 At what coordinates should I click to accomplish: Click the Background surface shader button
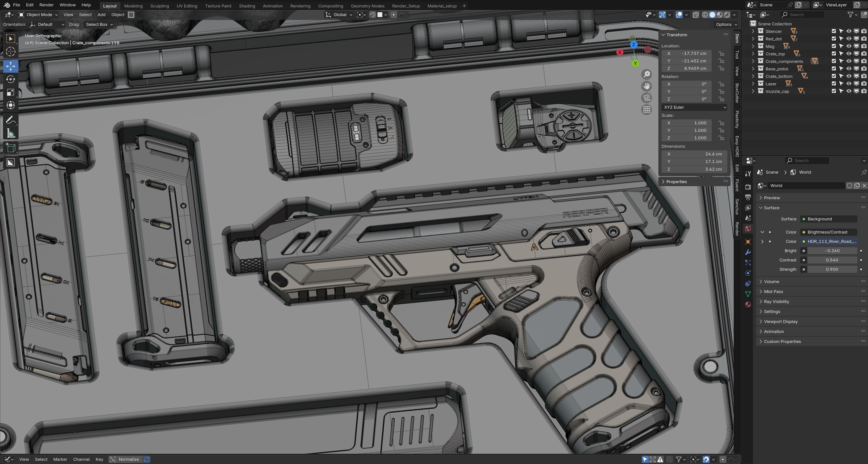click(829, 219)
